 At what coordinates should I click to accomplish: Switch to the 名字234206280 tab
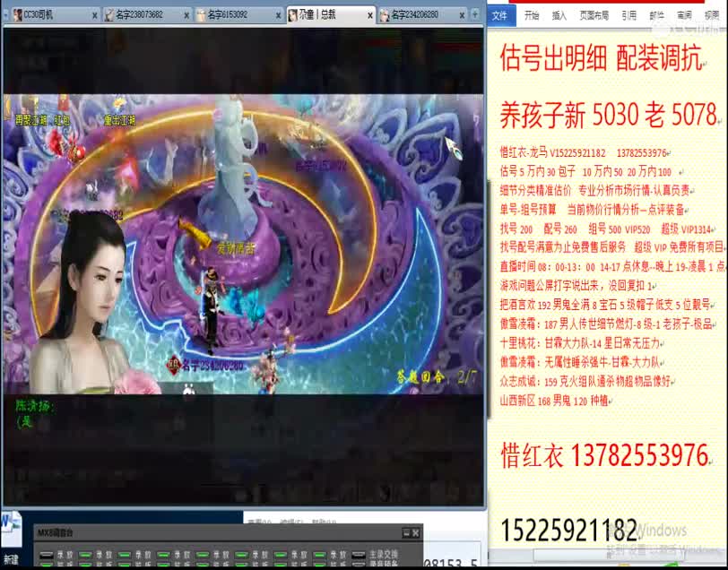click(422, 15)
